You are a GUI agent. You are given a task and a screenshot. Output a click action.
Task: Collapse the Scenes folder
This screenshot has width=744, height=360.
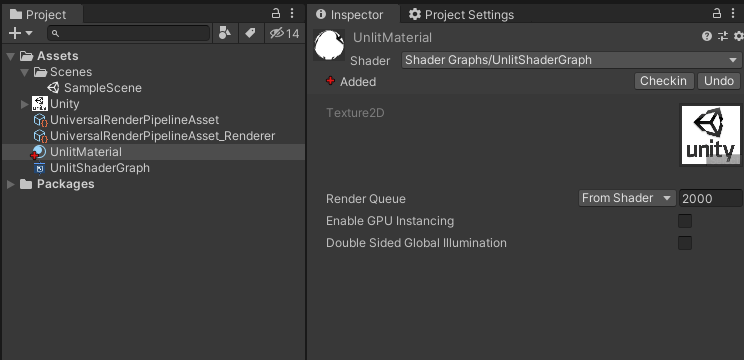pyautogui.click(x=25, y=73)
